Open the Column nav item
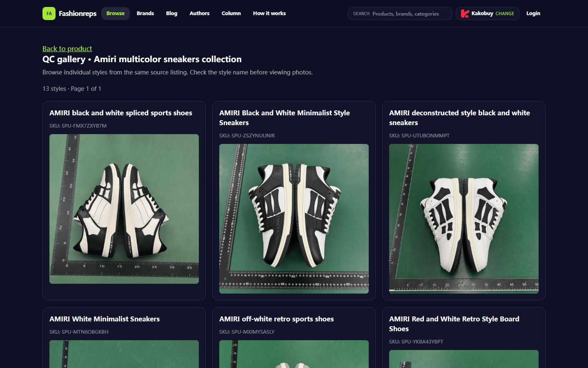 click(231, 13)
